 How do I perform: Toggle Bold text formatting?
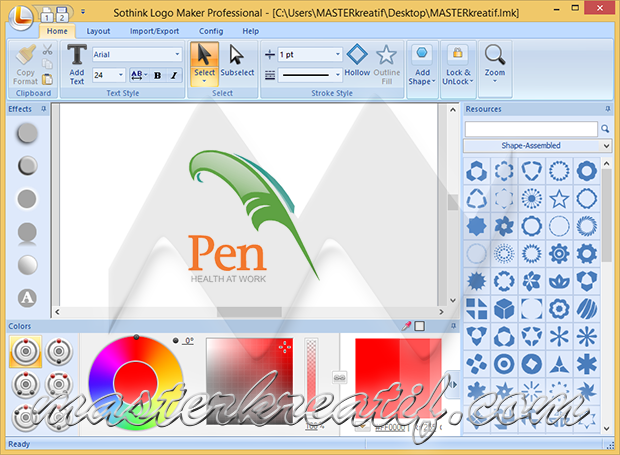[157, 75]
